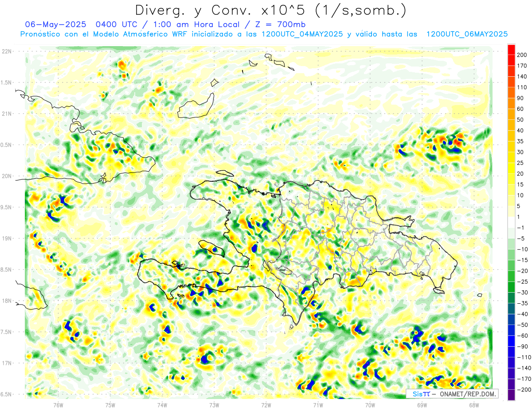
Task: Click the positive "90" colorbar value
Action: pos(521,98)
